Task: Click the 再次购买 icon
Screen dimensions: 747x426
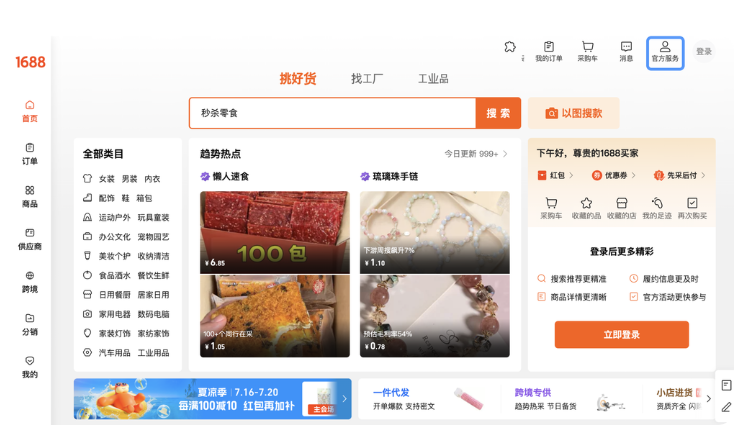Action: [692, 208]
